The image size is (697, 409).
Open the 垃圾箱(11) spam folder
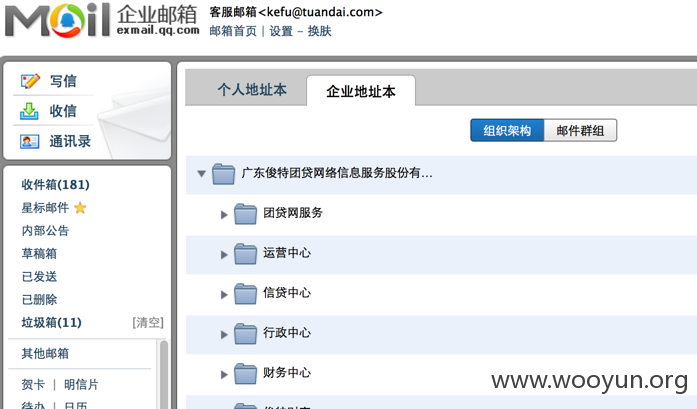tap(52, 322)
